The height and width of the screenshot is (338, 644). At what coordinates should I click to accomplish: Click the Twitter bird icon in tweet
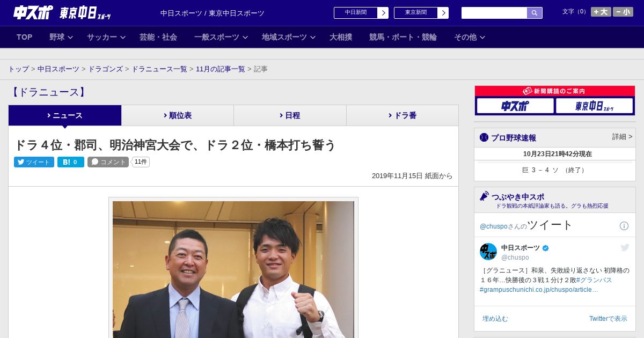tap(625, 247)
